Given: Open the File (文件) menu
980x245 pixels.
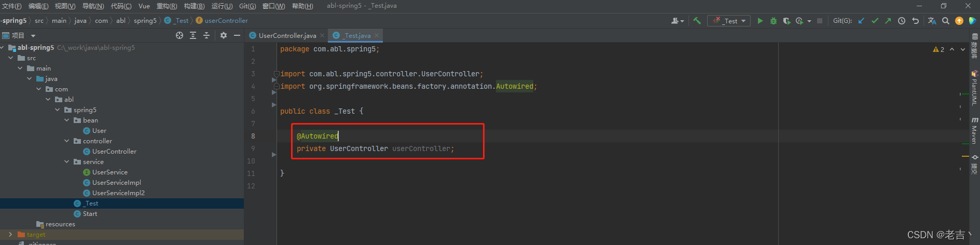Looking at the screenshot, I should [12, 6].
